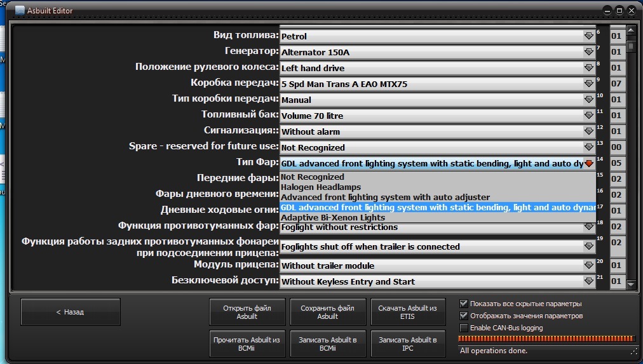The width and height of the screenshot is (643, 364).
Task: Open the Функция противотуманных фар Foglight dropdown
Action: tap(438, 227)
